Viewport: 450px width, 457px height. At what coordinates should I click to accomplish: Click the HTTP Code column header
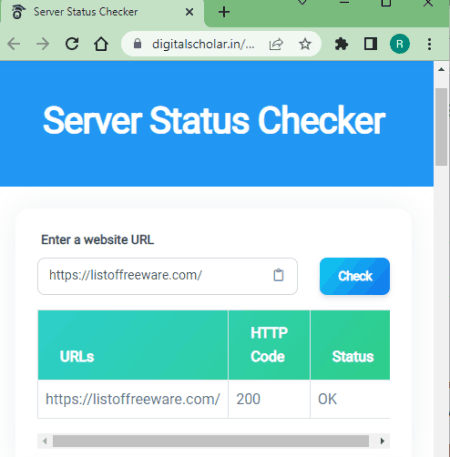[x=269, y=345]
